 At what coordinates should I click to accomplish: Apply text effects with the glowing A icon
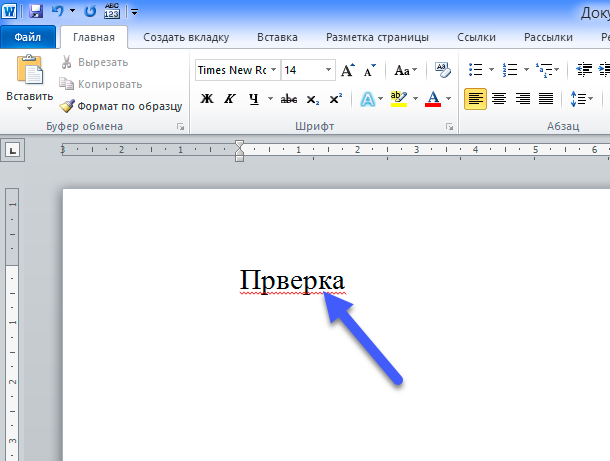click(368, 99)
